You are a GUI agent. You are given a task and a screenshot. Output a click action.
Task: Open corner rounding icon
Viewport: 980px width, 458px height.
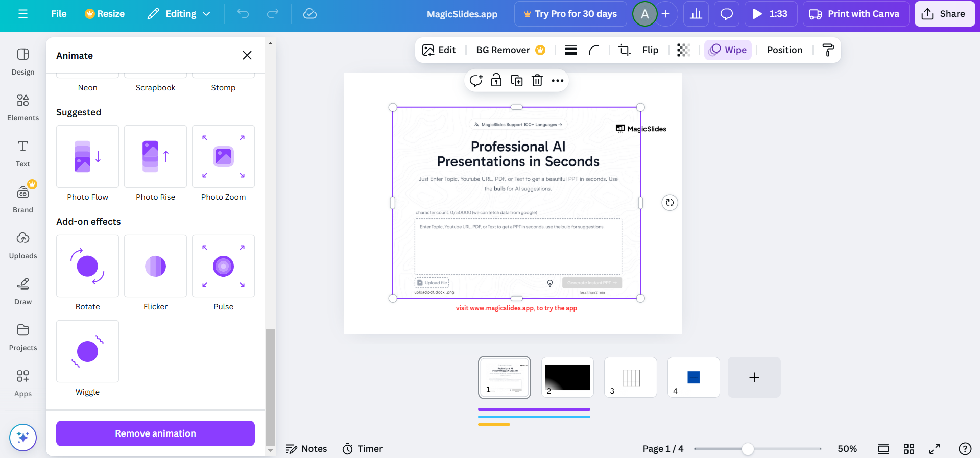point(594,50)
